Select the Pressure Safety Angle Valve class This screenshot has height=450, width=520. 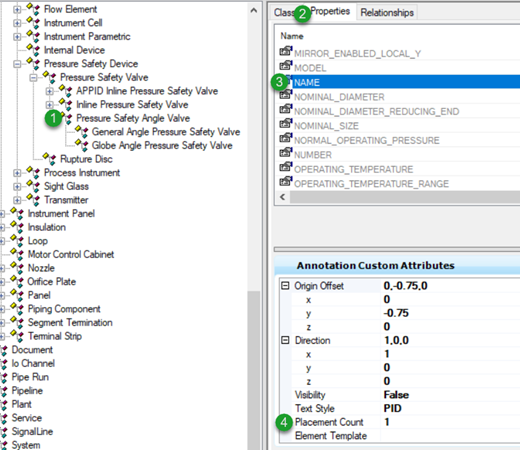133,118
